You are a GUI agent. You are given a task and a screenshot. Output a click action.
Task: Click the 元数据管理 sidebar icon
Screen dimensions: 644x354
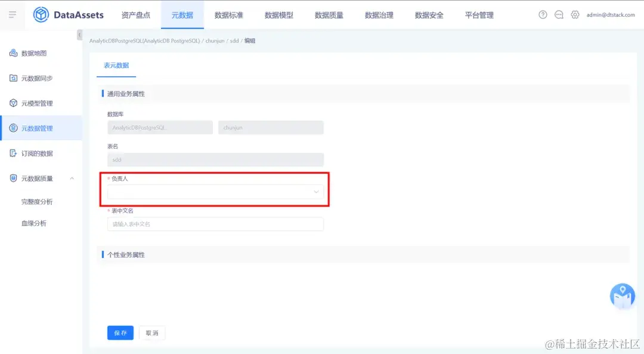pyautogui.click(x=13, y=128)
